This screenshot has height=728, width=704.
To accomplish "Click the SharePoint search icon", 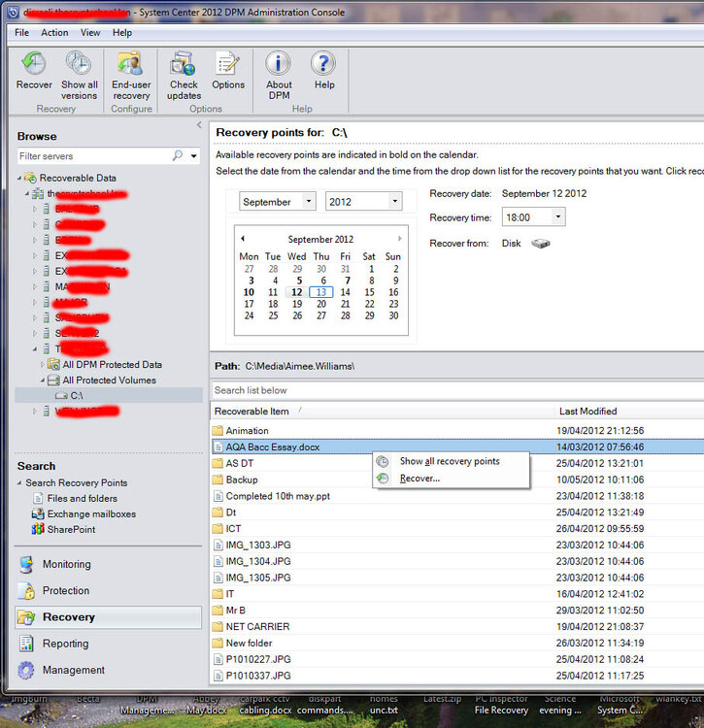I will click(38, 529).
